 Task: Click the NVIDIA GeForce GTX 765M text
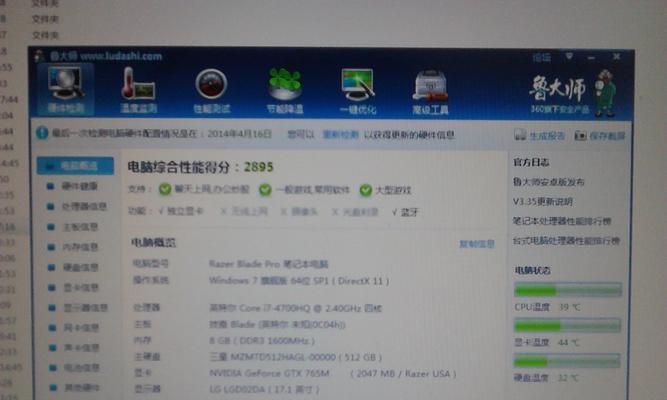tap(269, 373)
